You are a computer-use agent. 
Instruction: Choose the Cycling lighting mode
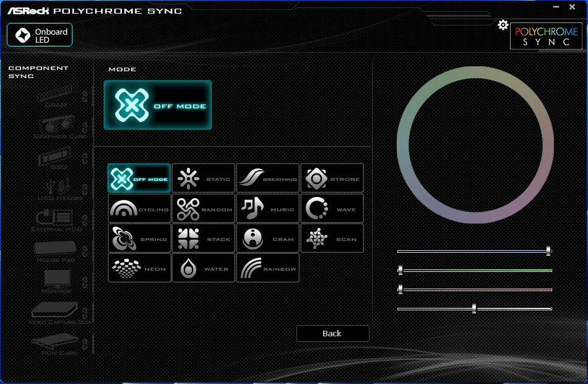pos(139,208)
